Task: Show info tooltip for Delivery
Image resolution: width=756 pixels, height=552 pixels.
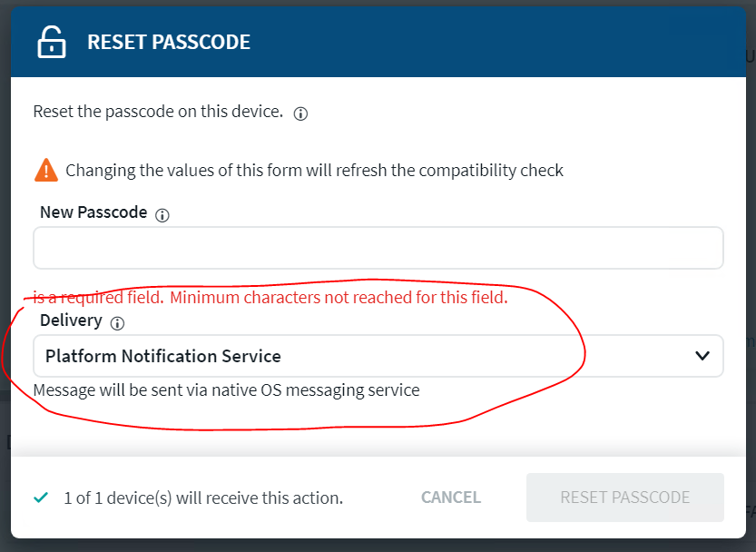Action: click(x=117, y=322)
